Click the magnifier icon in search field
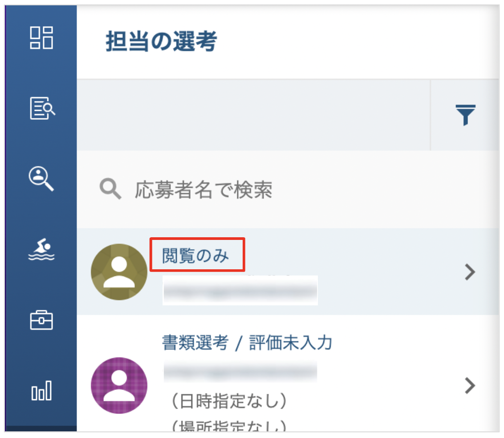Viewport: 504px width, 438px height. [x=110, y=189]
